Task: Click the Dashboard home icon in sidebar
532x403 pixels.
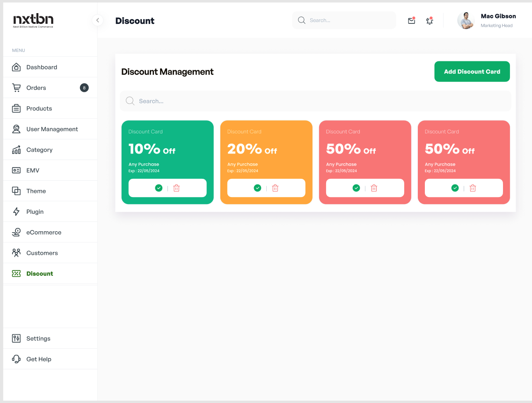Action: (16, 67)
